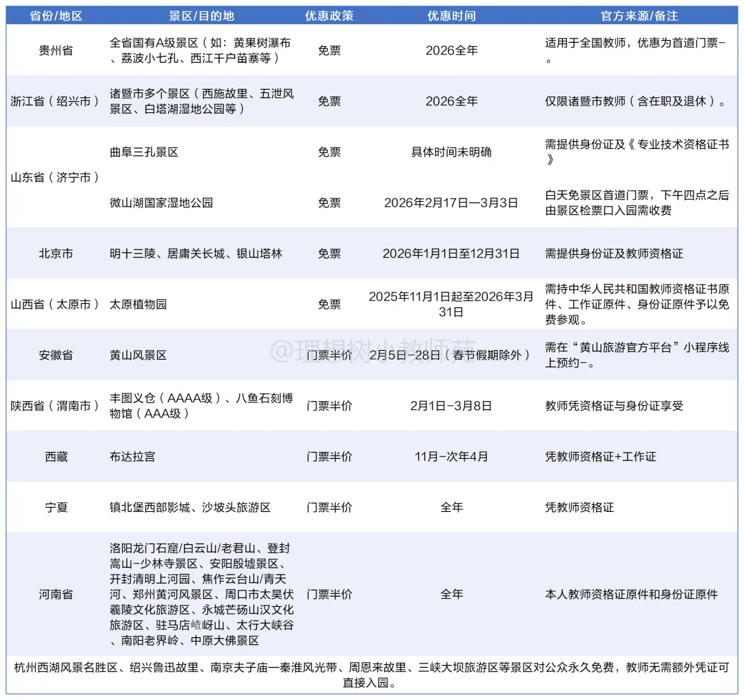This screenshot has width=744, height=700.
Task: Click the 太原植物园 cell
Action: (x=138, y=305)
